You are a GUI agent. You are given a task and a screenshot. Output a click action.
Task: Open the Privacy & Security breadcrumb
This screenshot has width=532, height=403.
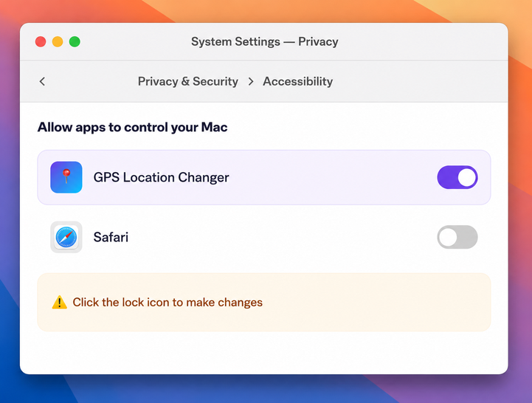coord(188,81)
